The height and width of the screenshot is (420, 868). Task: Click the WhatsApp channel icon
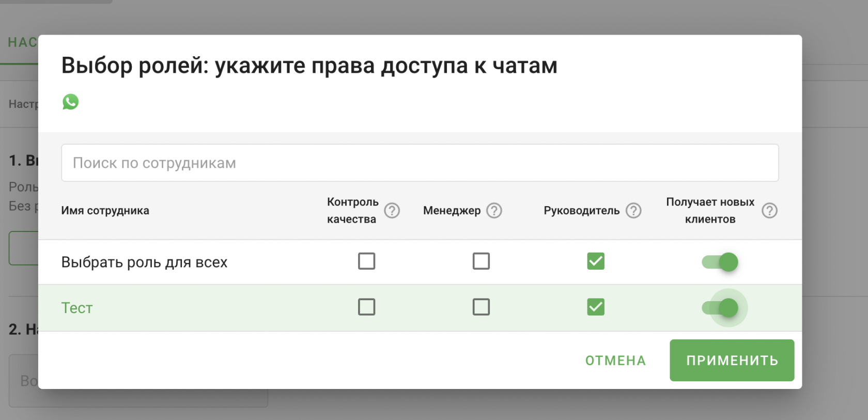(71, 102)
